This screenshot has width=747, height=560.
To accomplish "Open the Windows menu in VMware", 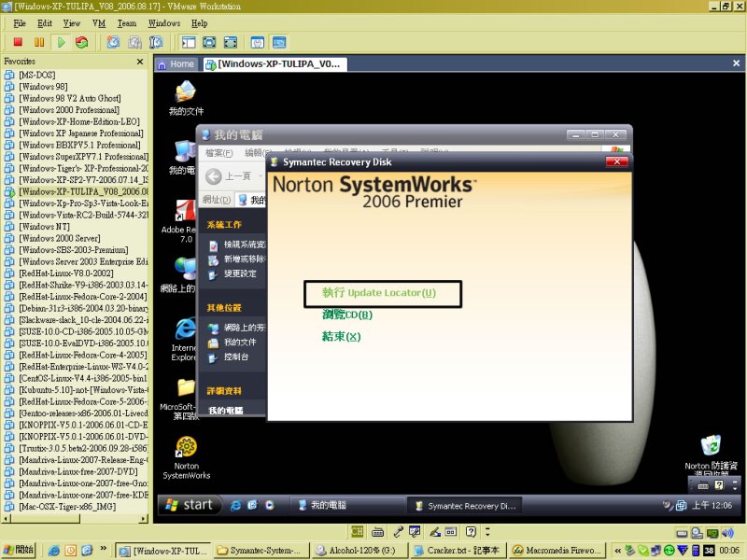I will pyautogui.click(x=164, y=23).
